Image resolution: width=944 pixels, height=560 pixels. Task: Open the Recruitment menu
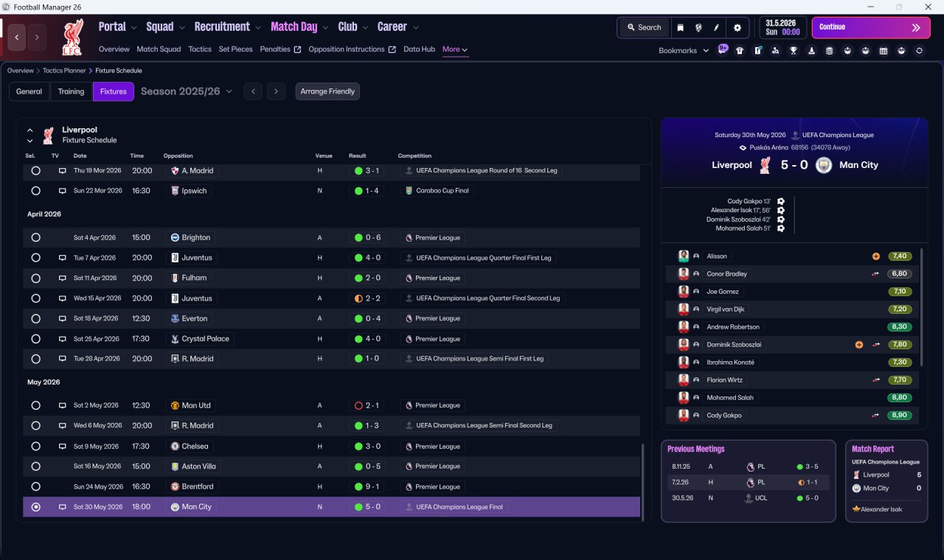pos(227,27)
